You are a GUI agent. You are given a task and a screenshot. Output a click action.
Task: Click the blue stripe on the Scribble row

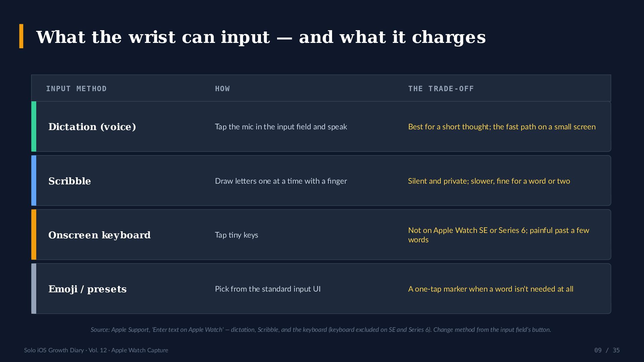pyautogui.click(x=34, y=180)
